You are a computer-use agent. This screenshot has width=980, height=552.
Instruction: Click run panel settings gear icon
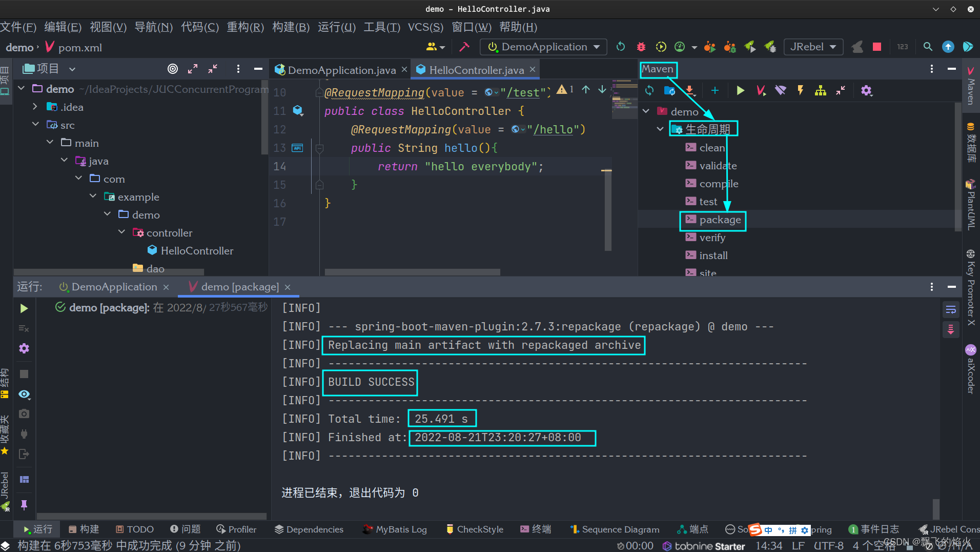pyautogui.click(x=24, y=348)
